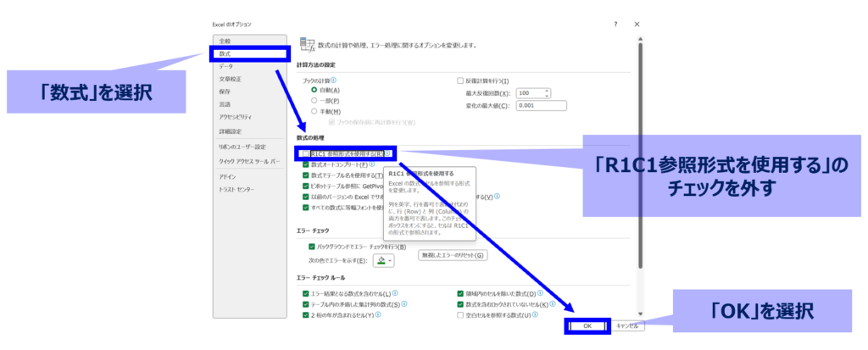Click info icon beside 数式を含むロックされていないセル
The width and height of the screenshot is (868, 350).
[x=553, y=304]
